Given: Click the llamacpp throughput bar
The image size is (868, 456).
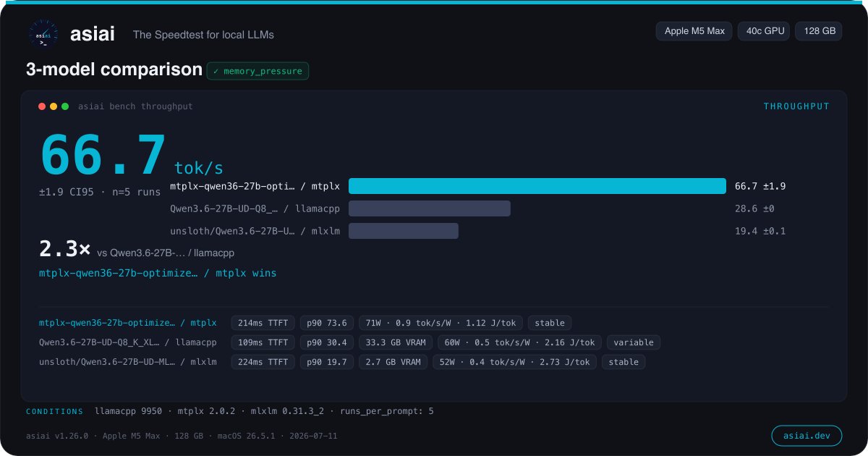Looking at the screenshot, I should point(430,208).
